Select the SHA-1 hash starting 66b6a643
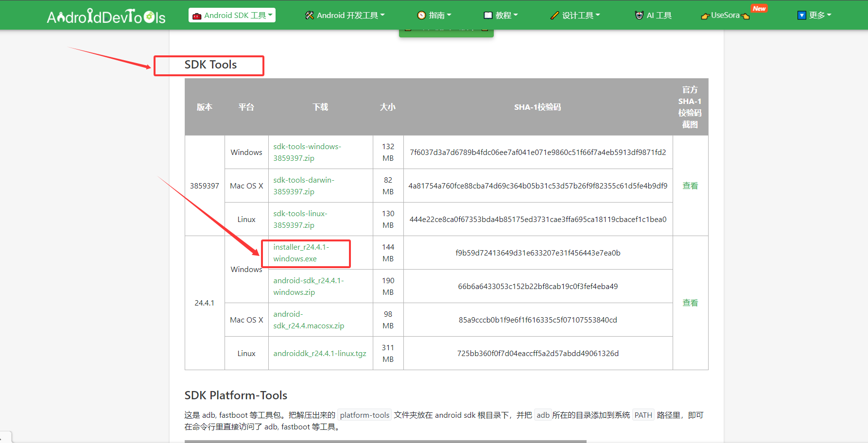This screenshot has height=443, width=868. 538,286
